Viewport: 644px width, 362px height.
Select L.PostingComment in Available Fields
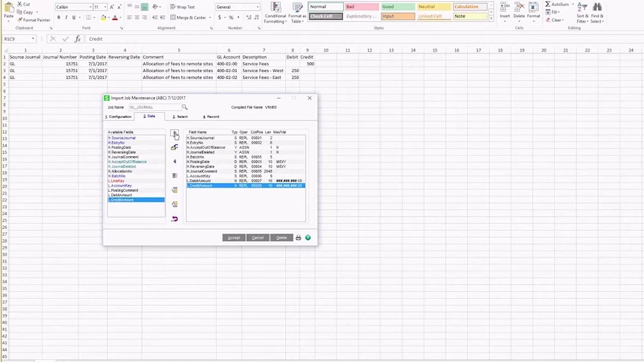click(x=136, y=190)
